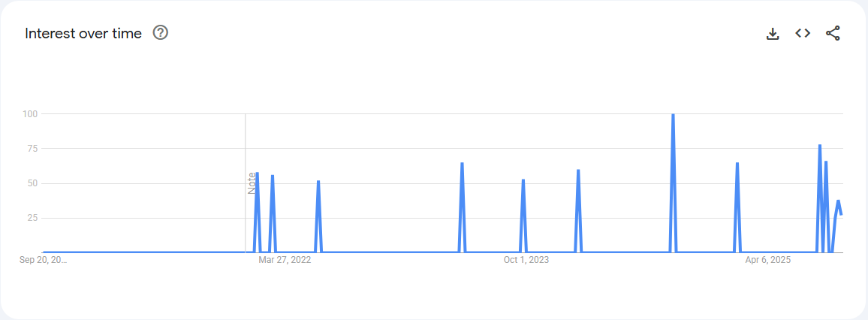The height and width of the screenshot is (320, 868).
Task: Click the spike just left of Apr 6, 2025
Action: (x=737, y=165)
